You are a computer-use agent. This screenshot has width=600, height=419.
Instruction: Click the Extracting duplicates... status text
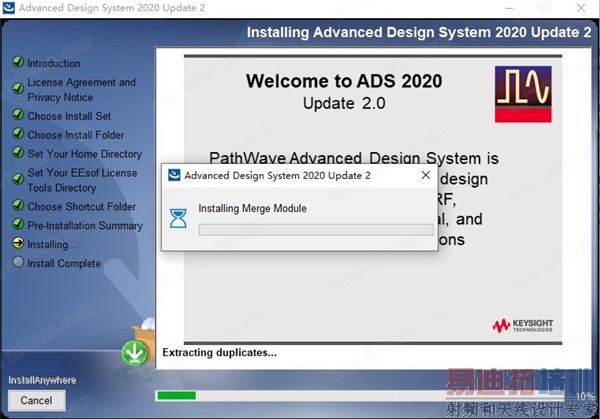219,352
